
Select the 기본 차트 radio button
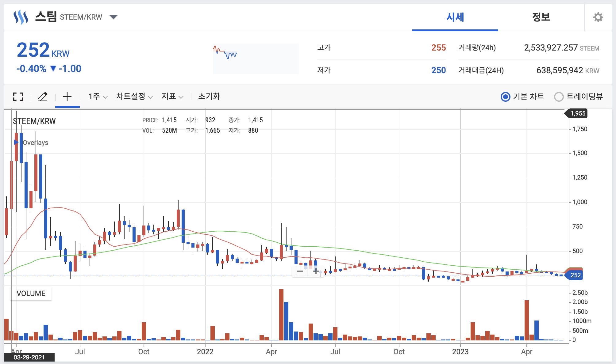505,97
